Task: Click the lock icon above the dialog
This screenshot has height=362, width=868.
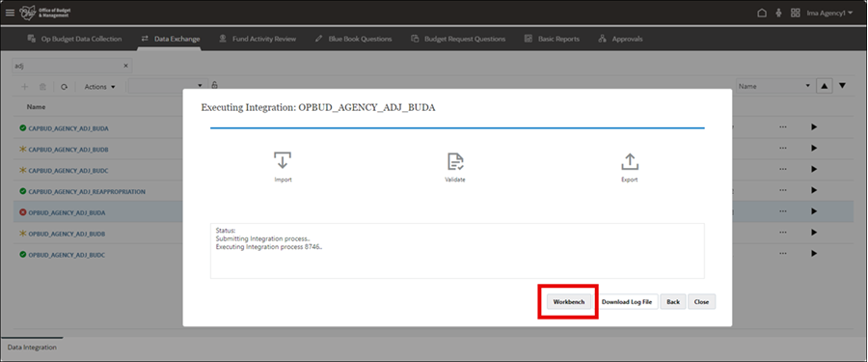Action: pyautogui.click(x=214, y=85)
